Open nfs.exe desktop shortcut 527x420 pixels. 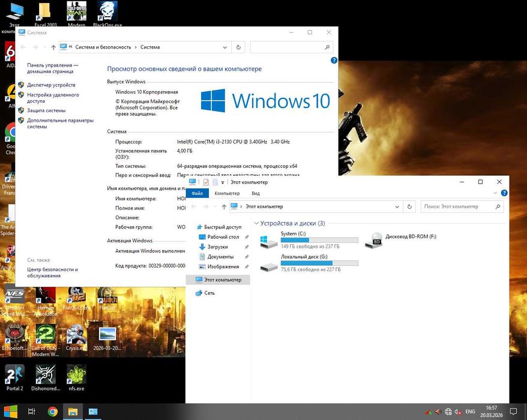77,377
